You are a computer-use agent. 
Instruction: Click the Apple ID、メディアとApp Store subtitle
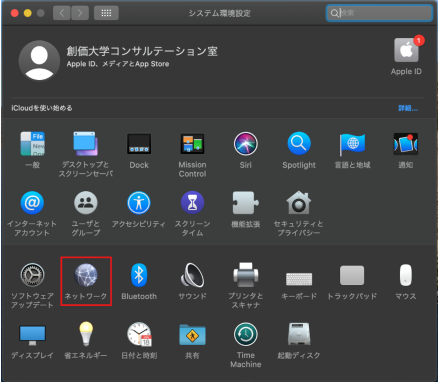coord(118,64)
